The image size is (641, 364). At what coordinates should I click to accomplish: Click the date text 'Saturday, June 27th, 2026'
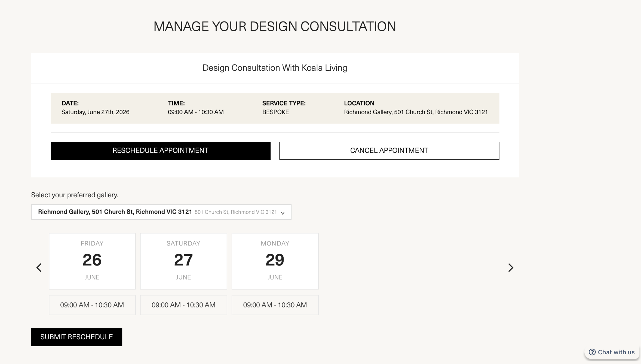pyautogui.click(x=95, y=112)
